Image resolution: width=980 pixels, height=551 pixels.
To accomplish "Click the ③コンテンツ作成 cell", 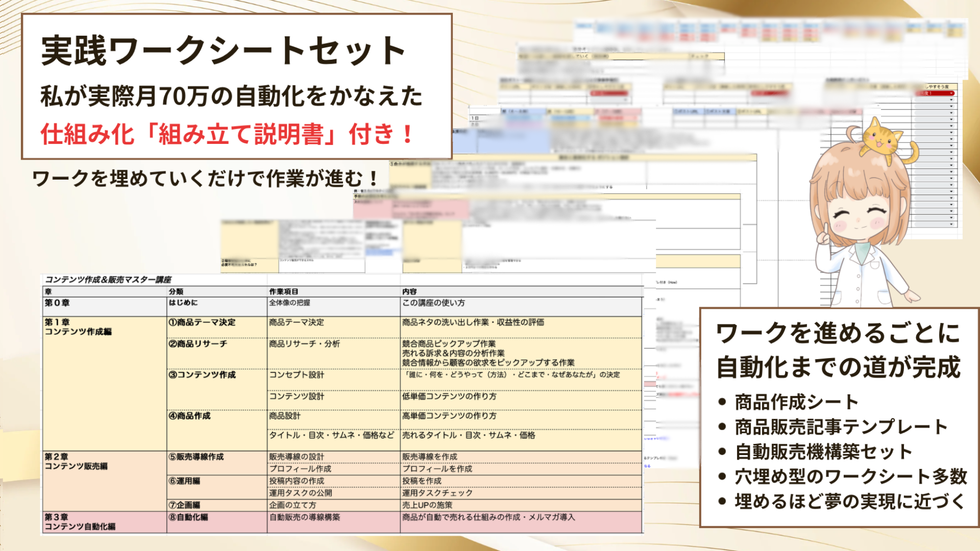I will coord(203,375).
